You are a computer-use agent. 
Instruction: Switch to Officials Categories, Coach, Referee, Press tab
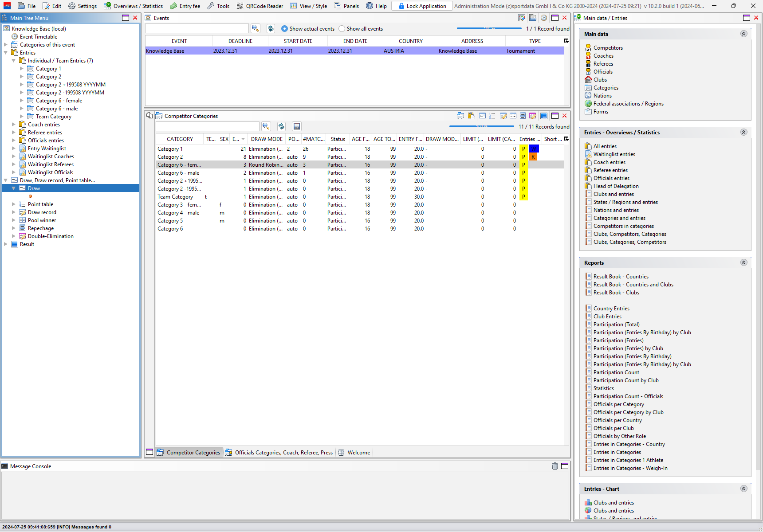(x=279, y=452)
